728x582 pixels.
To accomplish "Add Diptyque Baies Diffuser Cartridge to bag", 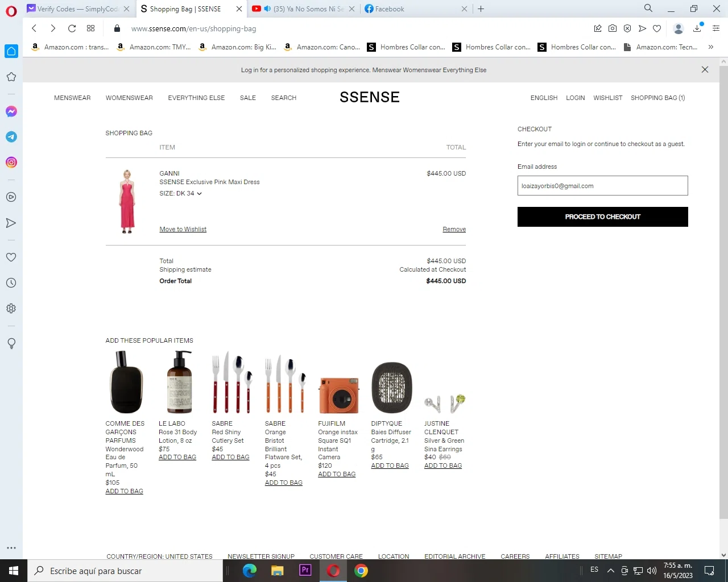I will coord(390,465).
